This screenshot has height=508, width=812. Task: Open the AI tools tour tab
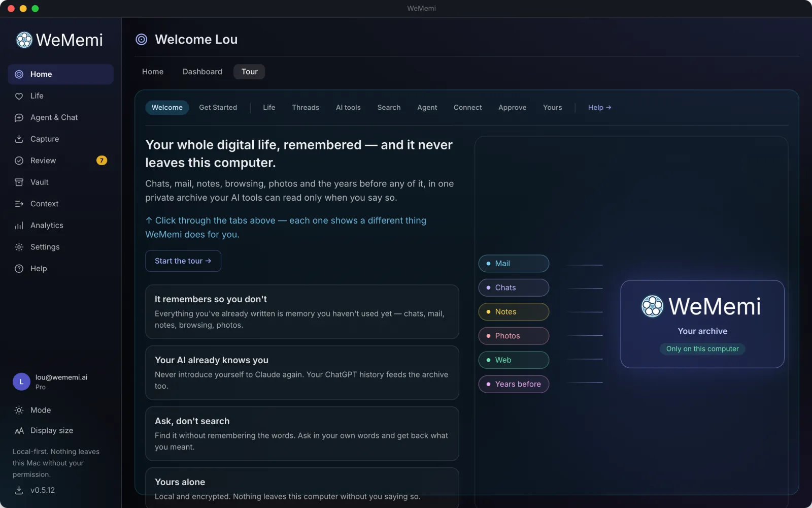click(x=348, y=108)
